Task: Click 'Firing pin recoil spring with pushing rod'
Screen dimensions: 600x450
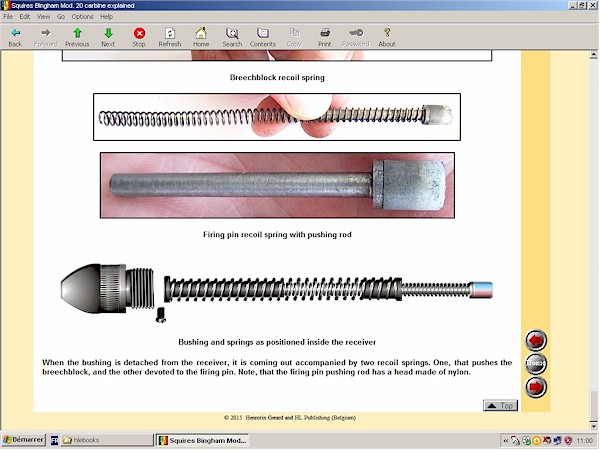Action: (x=277, y=235)
